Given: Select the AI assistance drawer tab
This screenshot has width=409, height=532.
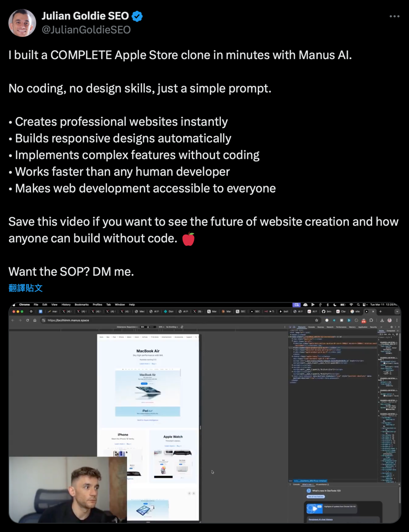Looking at the screenshot, I should [x=321, y=485].
